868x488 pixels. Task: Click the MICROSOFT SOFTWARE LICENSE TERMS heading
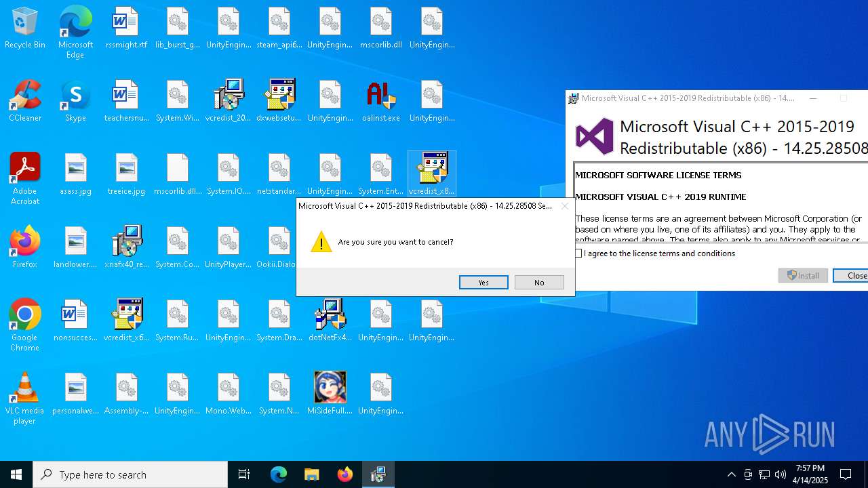(x=658, y=175)
